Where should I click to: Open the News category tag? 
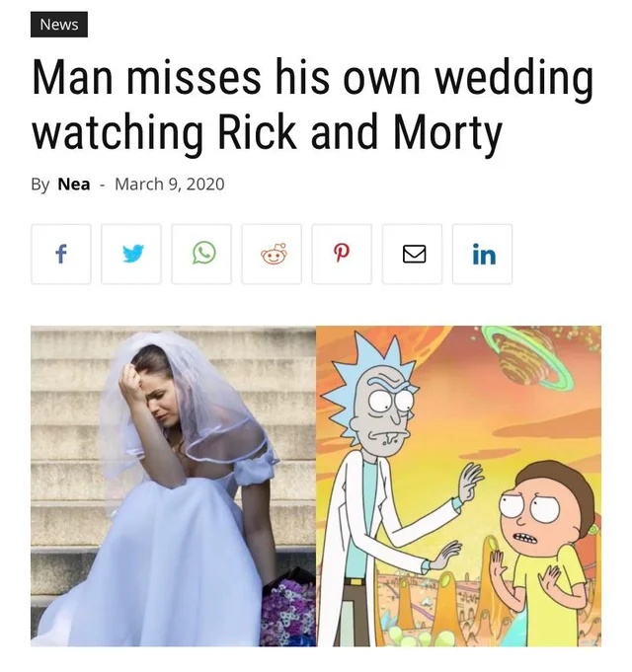(59, 25)
